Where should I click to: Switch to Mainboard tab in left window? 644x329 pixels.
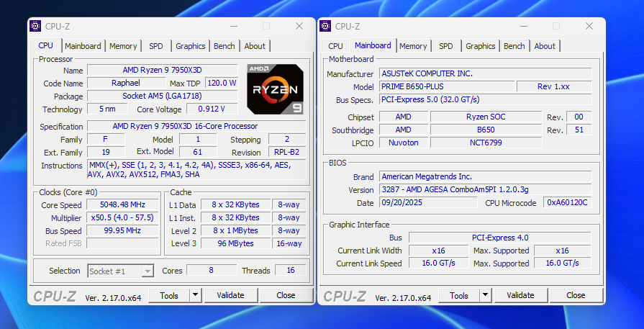pos(83,46)
